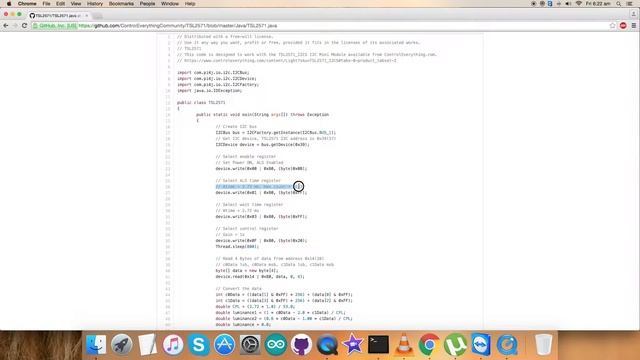This screenshot has width=640, height=360.
Task: Go back to the previous page
Action: pos(6,26)
